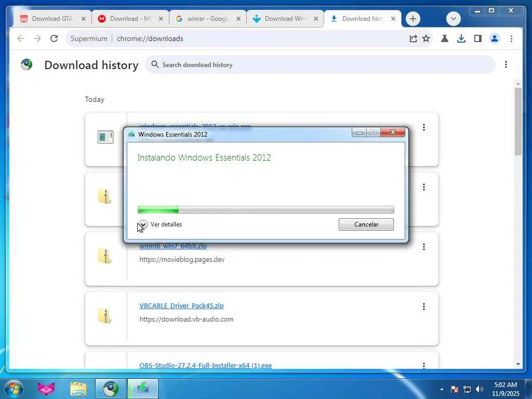Open the profile avatar menu

(495, 38)
